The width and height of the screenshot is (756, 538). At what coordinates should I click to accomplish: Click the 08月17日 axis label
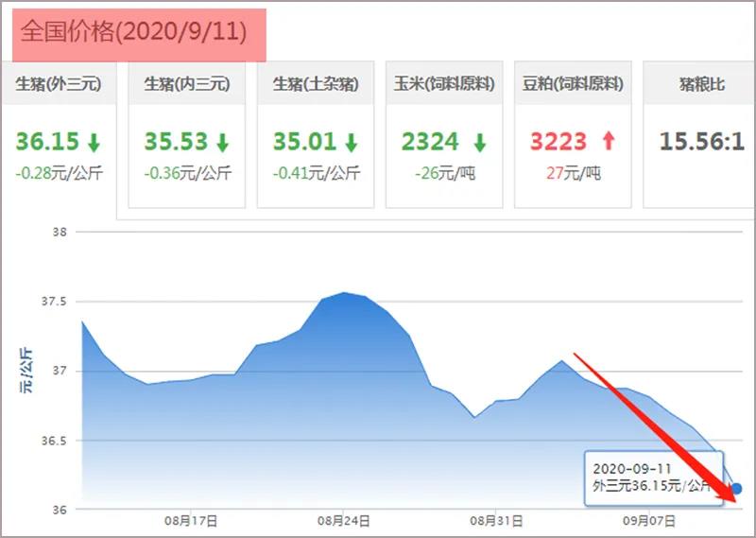click(191, 521)
